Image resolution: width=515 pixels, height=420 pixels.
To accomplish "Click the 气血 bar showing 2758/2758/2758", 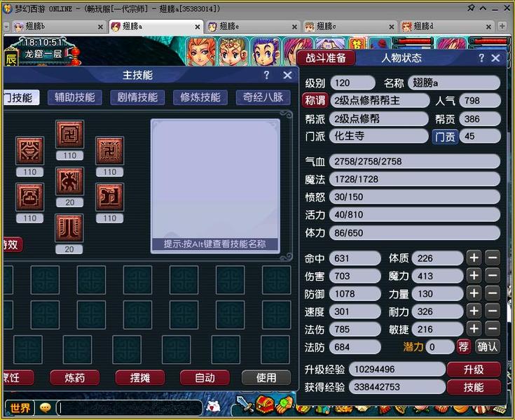I will coord(415,162).
